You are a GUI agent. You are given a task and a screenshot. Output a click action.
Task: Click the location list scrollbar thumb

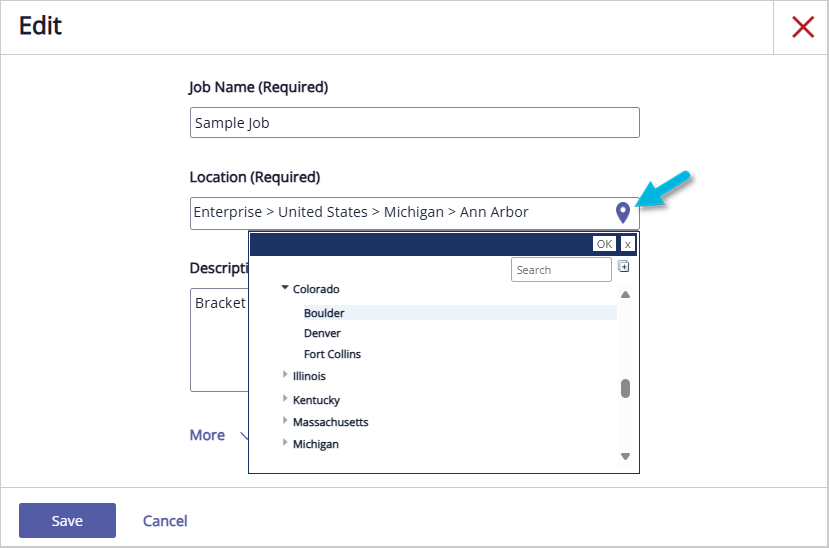coord(625,388)
